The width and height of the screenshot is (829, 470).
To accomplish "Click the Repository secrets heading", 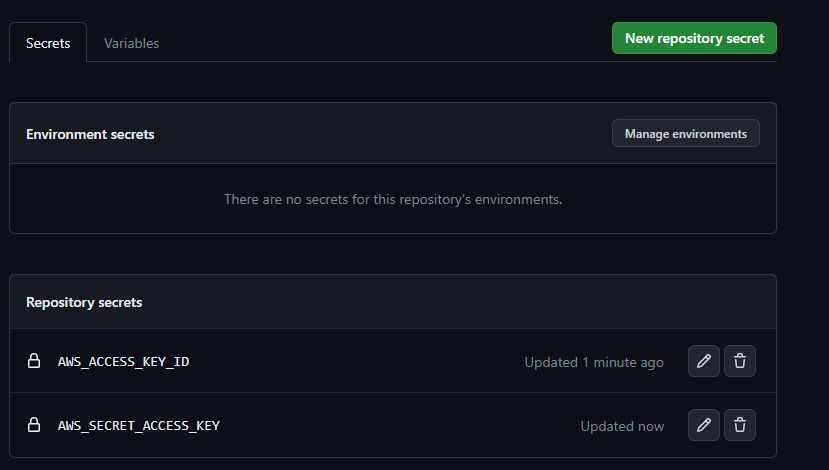I will pyautogui.click(x=84, y=302).
